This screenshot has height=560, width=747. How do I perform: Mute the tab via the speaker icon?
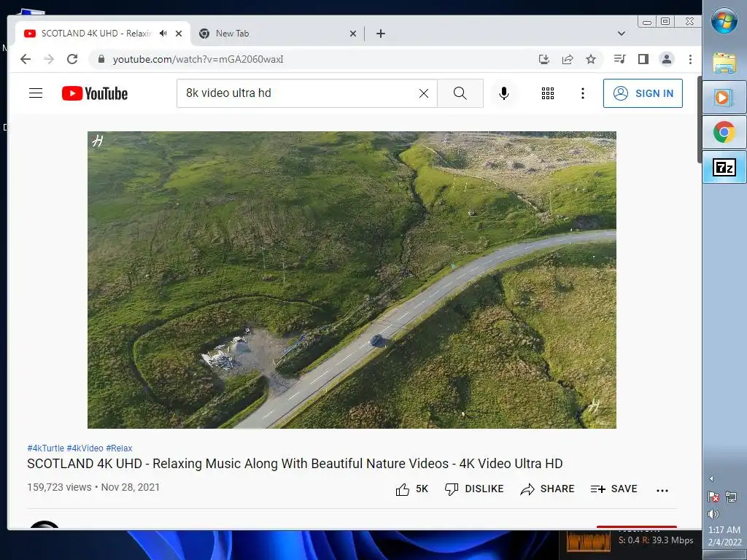coord(163,34)
